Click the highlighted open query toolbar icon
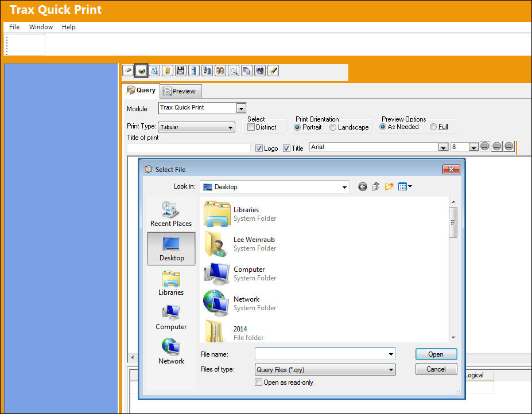Viewport: 532px width, 414px height. (141, 71)
